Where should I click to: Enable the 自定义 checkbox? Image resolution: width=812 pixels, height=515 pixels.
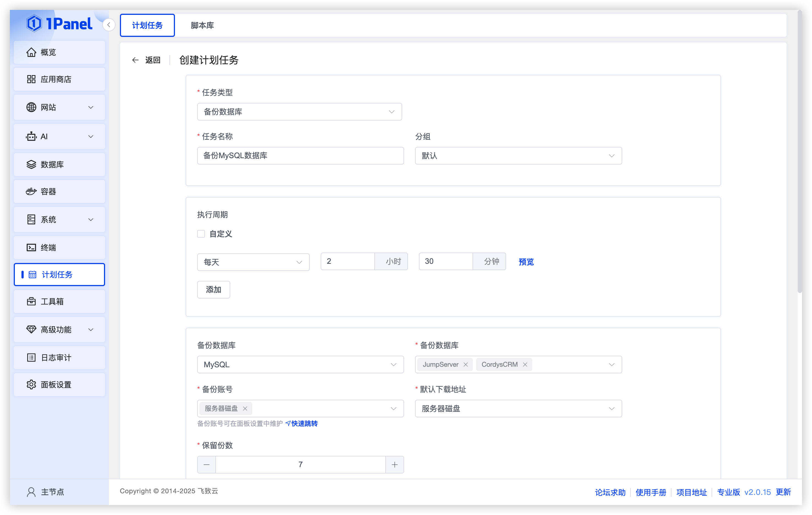[x=201, y=234]
